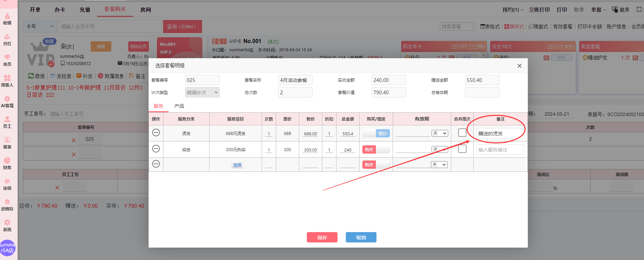Open the 连锁 chain sidebar icon
The image size is (644, 260).
point(7,185)
